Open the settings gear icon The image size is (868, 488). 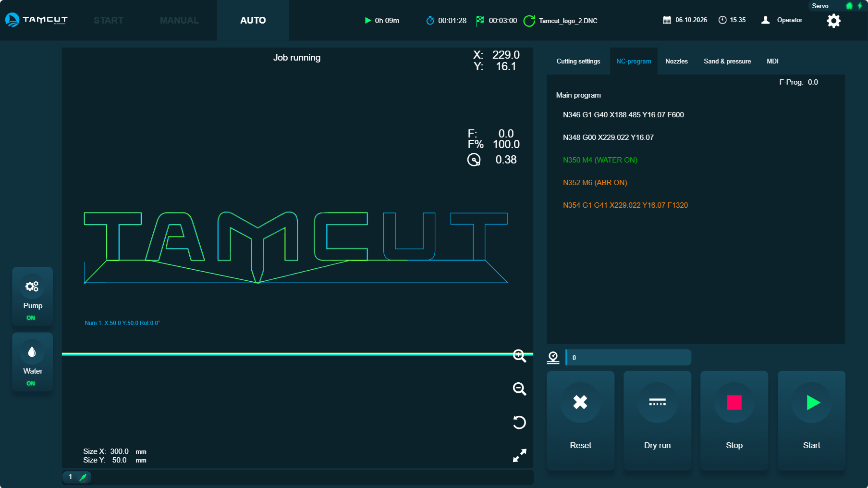pos(833,21)
